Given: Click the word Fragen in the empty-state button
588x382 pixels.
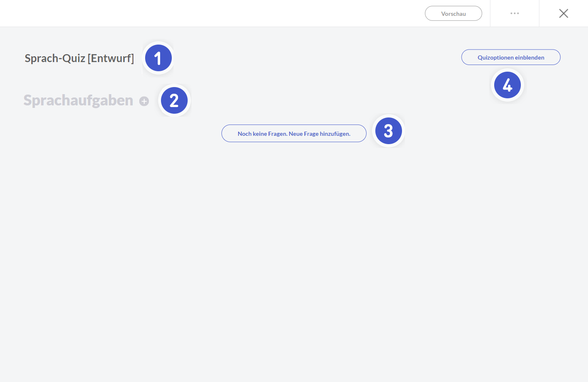Looking at the screenshot, I should [x=278, y=134].
